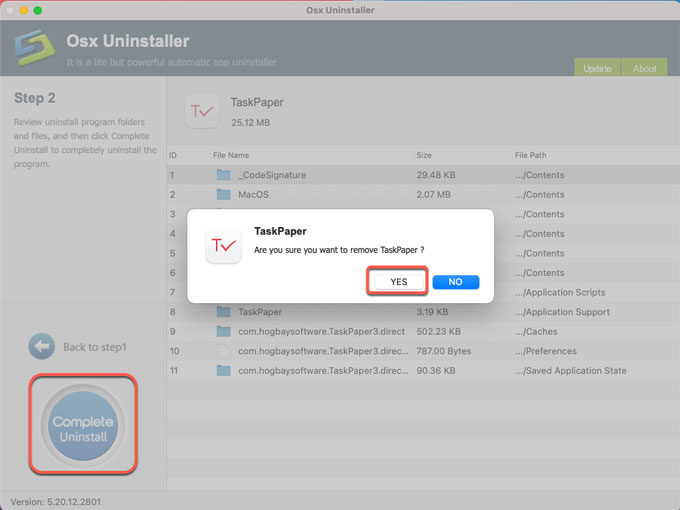This screenshot has height=510, width=680.
Task: Select the MacOS folder icon
Action: (223, 194)
